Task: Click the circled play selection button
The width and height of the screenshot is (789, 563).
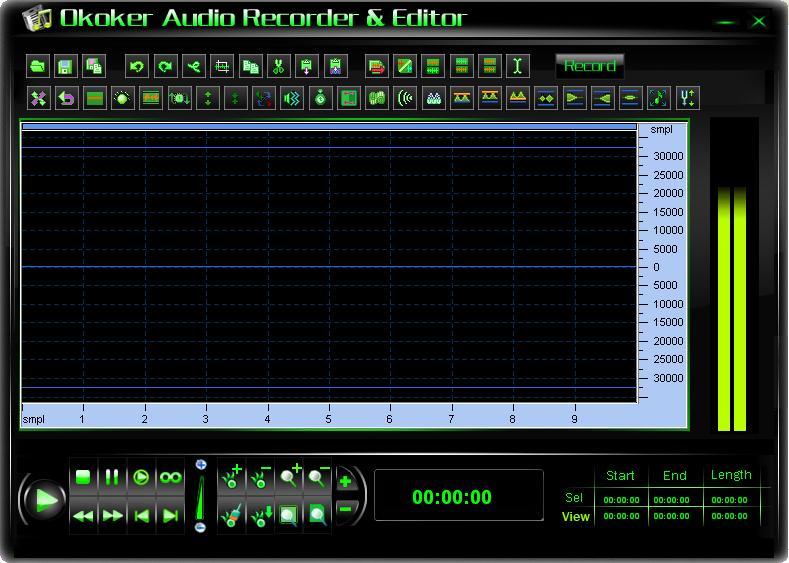Action: 141,477
